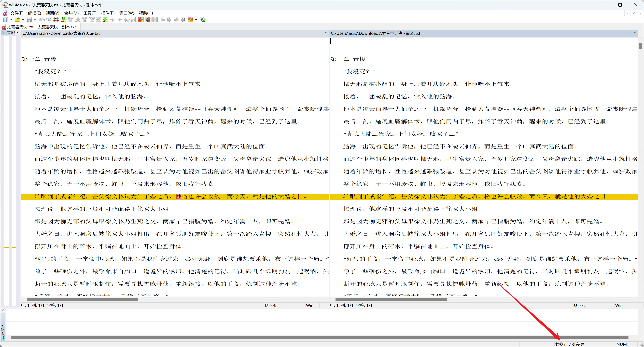Click the diff pane horizontal scrollbar
Image resolution: width=644 pixels, height=347 pixels.
tap(319, 338)
